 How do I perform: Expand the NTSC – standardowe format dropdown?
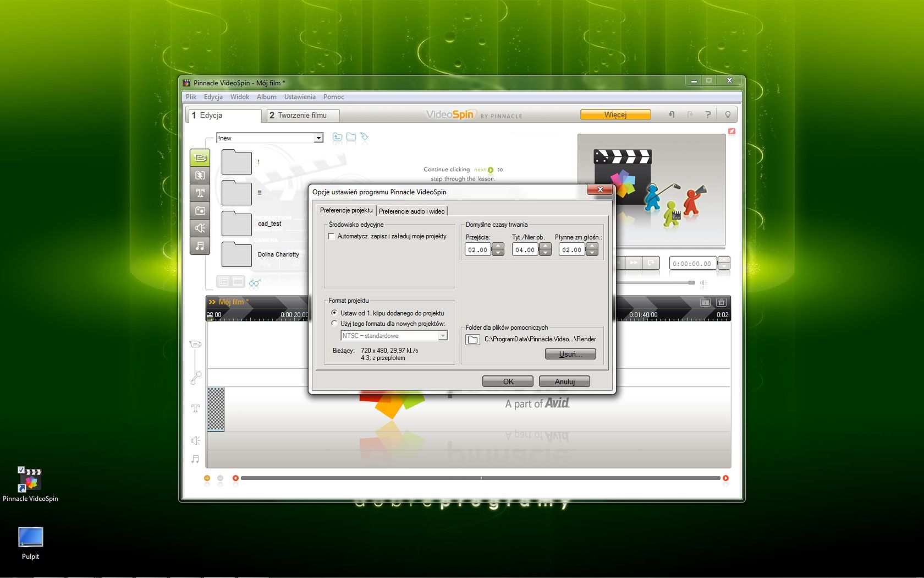(443, 336)
